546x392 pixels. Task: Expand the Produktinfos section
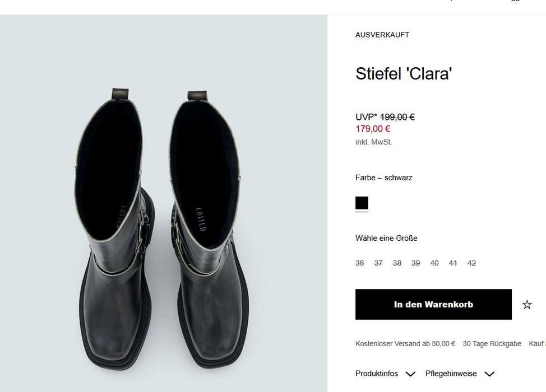pyautogui.click(x=385, y=374)
